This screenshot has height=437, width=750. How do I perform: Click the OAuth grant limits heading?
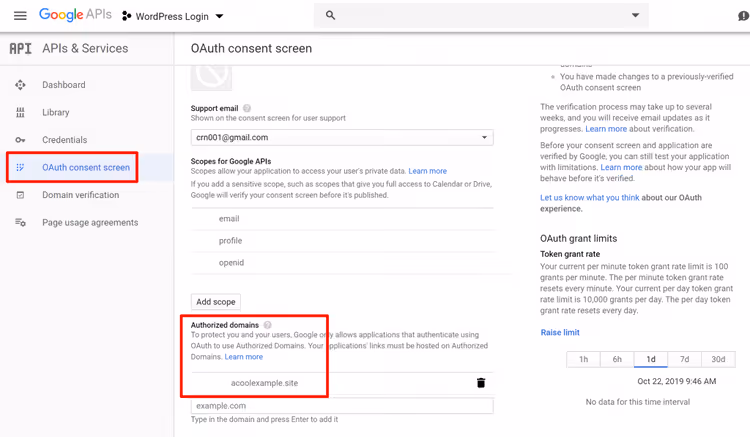pyautogui.click(x=578, y=238)
